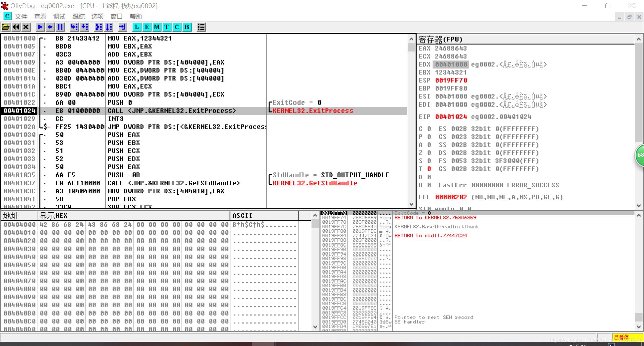This screenshot has width=644, height=346.
Task: Select the INT3 instruction at 00401029
Action: pos(204,119)
